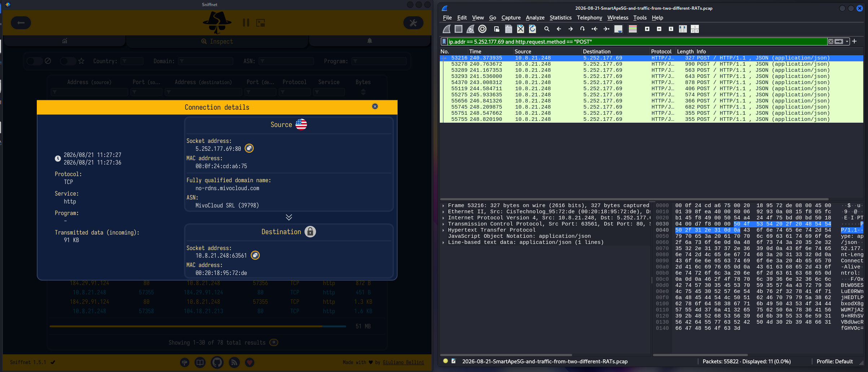
Task: Reload this capture file in Wireshark
Action: point(532,29)
